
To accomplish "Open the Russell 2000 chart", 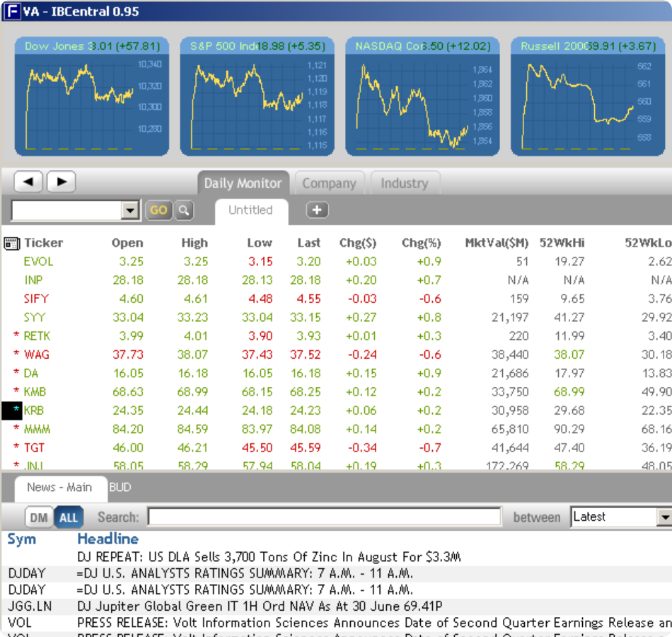I will (588, 96).
